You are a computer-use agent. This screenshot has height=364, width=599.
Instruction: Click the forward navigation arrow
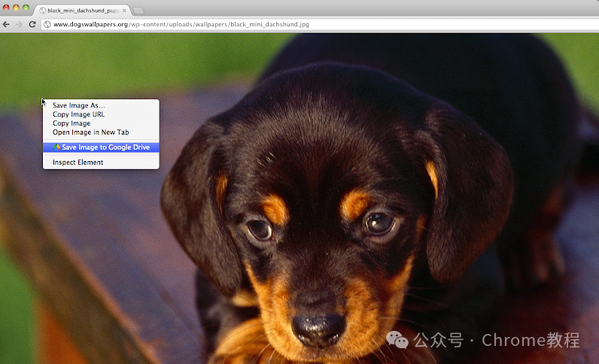click(19, 25)
